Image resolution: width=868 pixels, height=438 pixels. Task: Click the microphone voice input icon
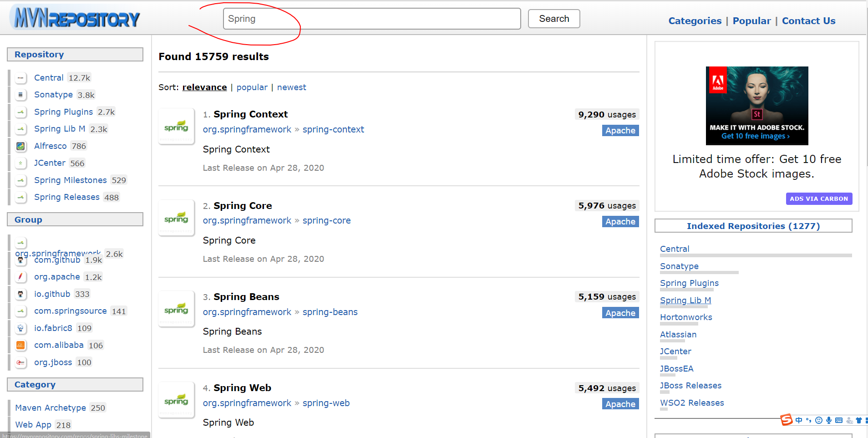(x=829, y=420)
